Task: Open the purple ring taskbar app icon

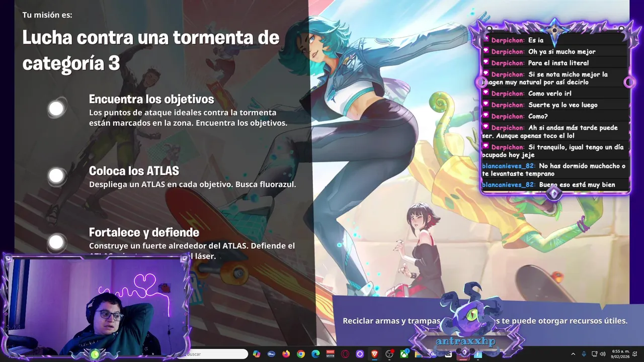Action: coord(360,354)
